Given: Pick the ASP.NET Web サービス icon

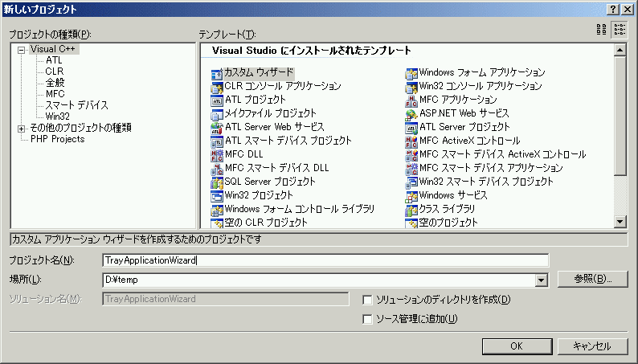Looking at the screenshot, I should [411, 115].
